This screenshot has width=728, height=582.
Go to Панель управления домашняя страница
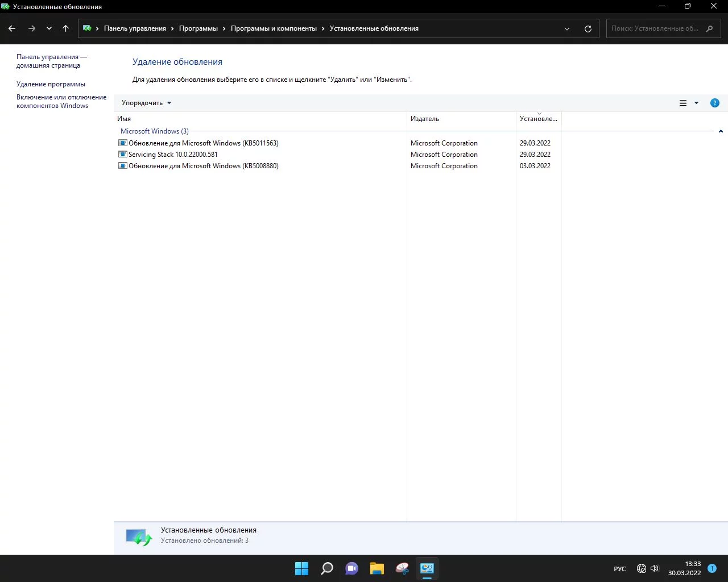(x=51, y=61)
